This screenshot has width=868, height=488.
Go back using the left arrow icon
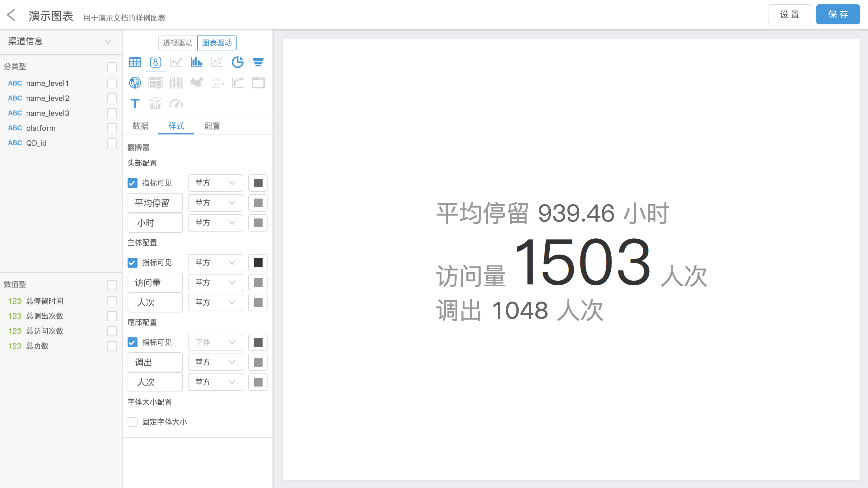tap(11, 15)
